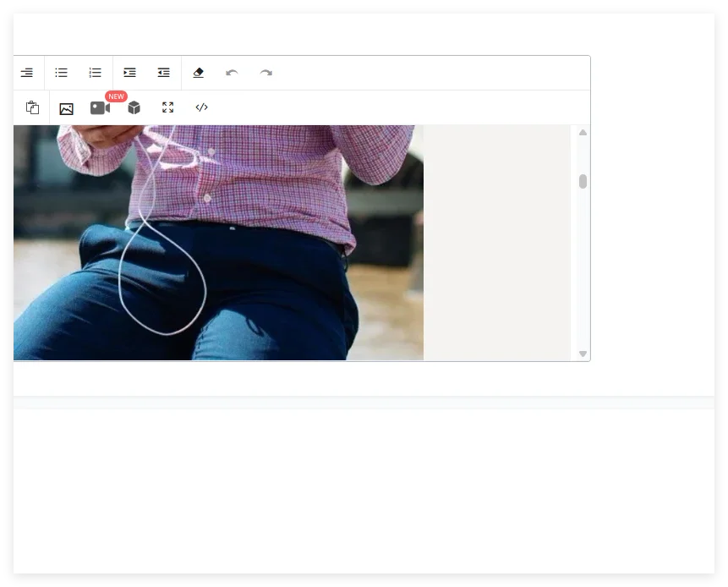Open the insert video tool

pyautogui.click(x=100, y=108)
